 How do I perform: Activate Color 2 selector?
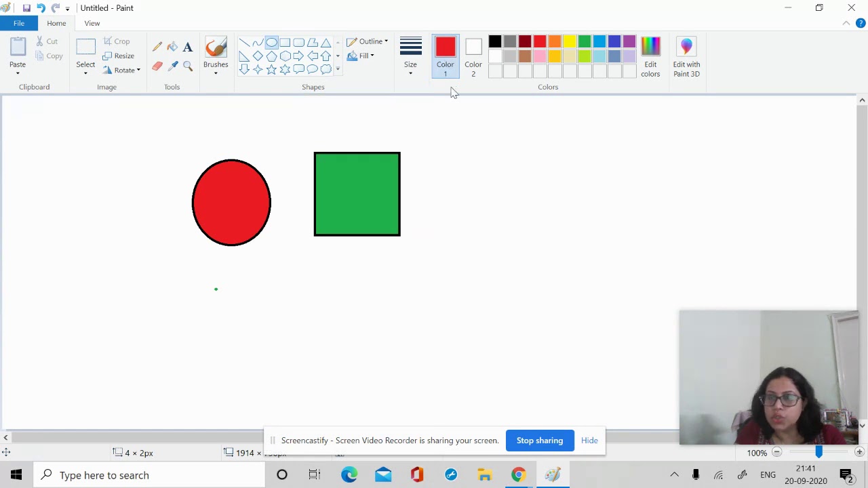[x=473, y=57]
